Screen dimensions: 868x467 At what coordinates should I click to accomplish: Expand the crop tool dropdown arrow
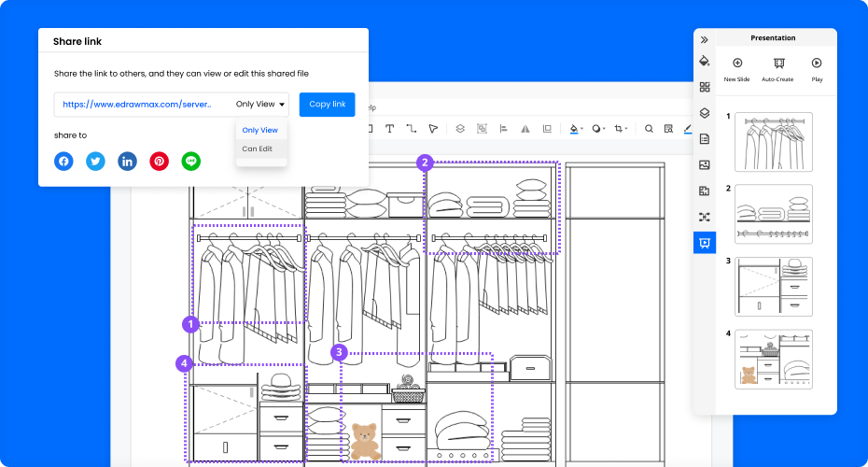point(627,130)
